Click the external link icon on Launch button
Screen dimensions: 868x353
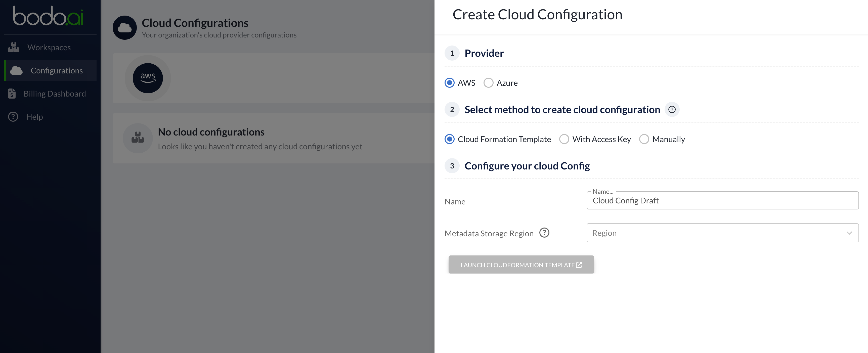pyautogui.click(x=579, y=265)
